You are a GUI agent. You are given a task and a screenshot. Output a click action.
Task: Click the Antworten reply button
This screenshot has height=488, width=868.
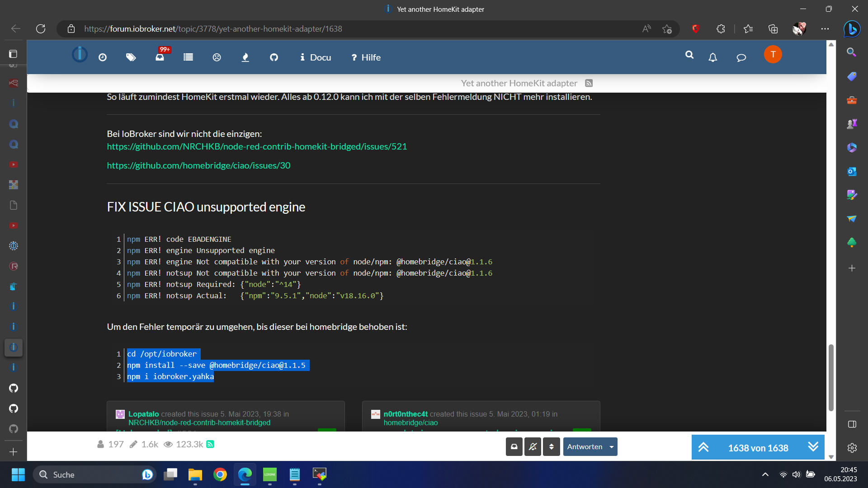pyautogui.click(x=585, y=446)
